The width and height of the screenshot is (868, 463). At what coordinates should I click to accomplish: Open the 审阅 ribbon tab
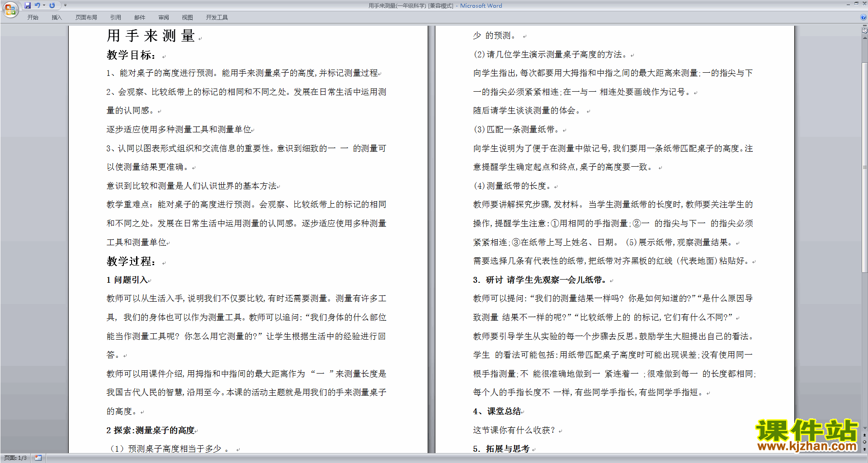point(164,18)
